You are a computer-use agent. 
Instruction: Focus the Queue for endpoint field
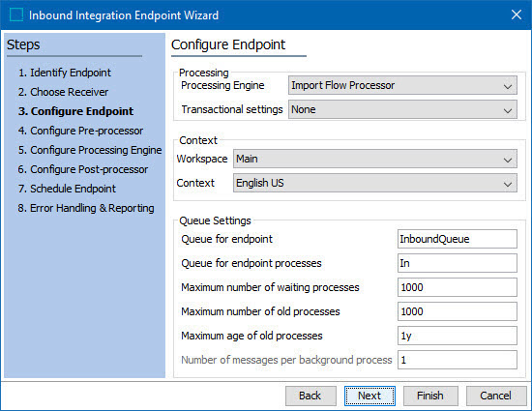(458, 239)
